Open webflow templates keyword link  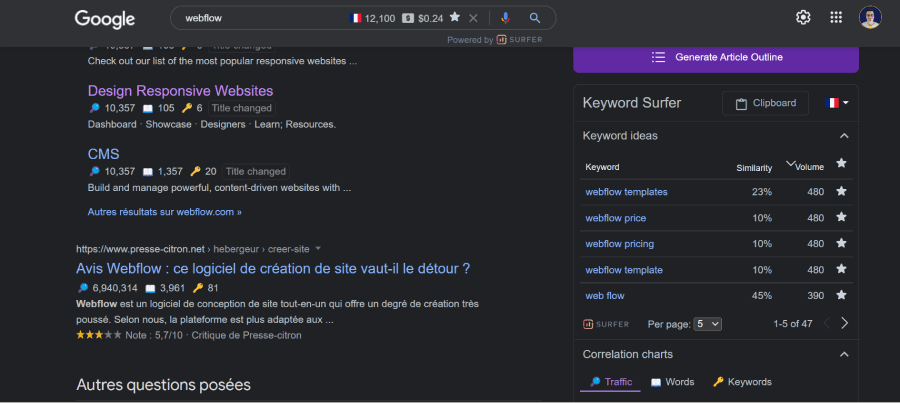pyautogui.click(x=626, y=192)
